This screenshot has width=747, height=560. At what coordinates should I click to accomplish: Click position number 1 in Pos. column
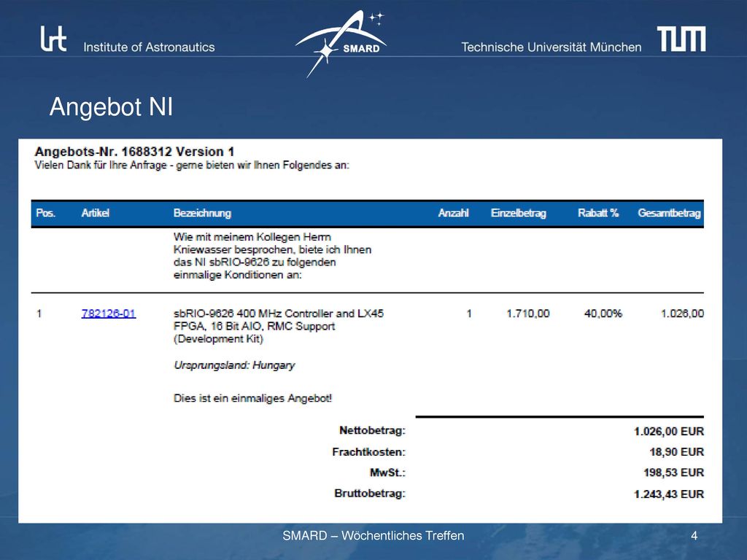click(39, 314)
